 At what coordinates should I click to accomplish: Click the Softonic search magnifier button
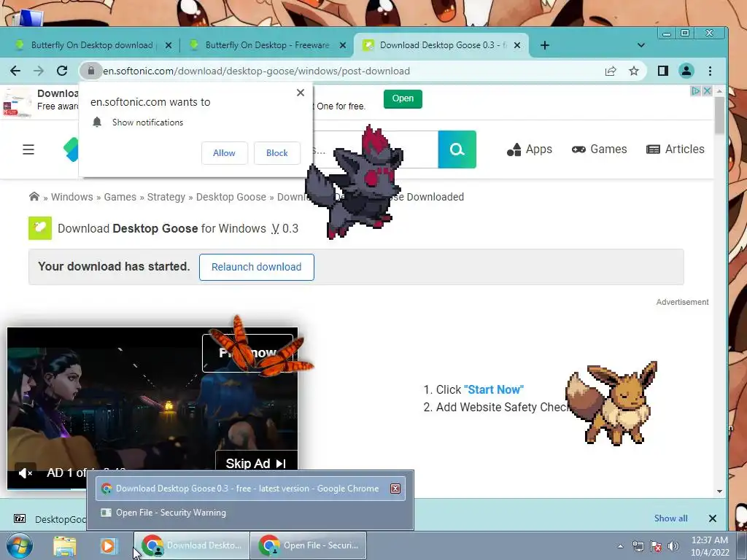tap(457, 149)
